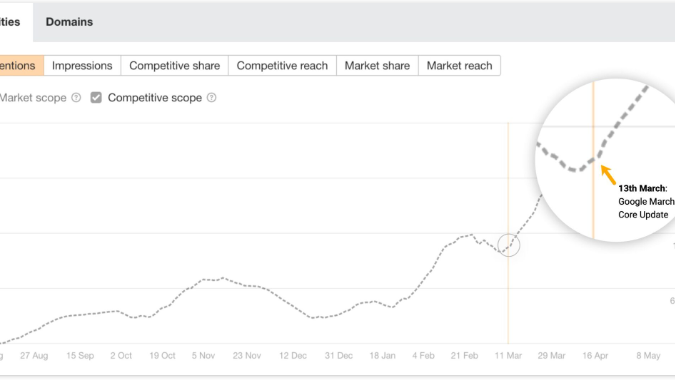Click the Market scope label
Screen dimensions: 675x380
[33, 98]
